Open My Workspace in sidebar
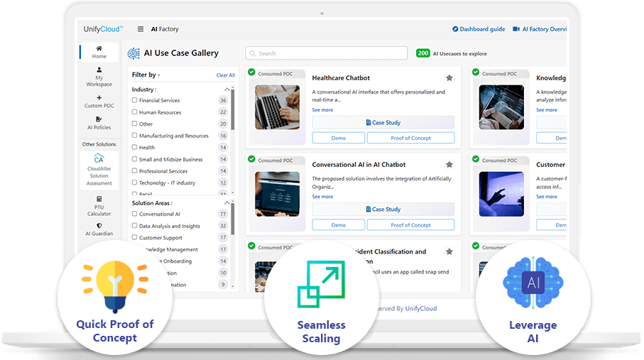 coord(99,77)
